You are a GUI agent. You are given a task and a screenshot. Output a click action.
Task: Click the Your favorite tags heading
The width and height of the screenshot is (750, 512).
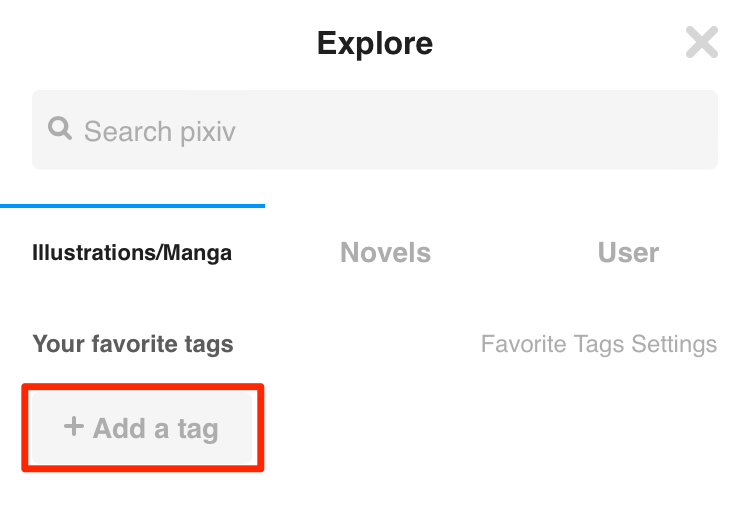click(133, 344)
